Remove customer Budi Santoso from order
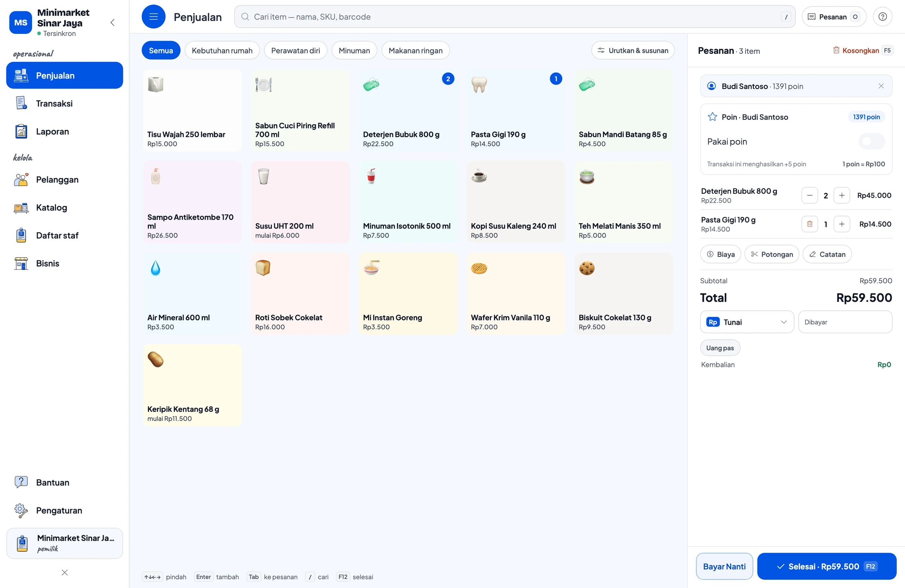 tap(881, 86)
